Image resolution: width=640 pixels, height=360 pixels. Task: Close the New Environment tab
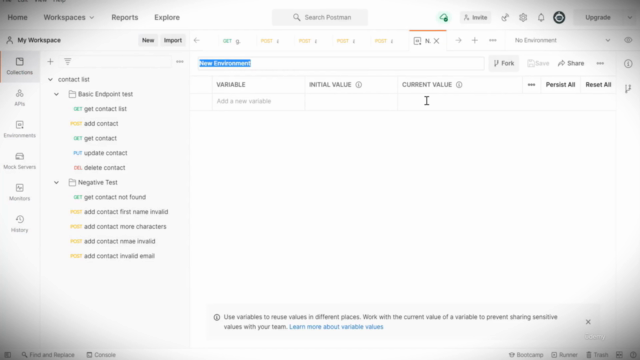[436, 41]
